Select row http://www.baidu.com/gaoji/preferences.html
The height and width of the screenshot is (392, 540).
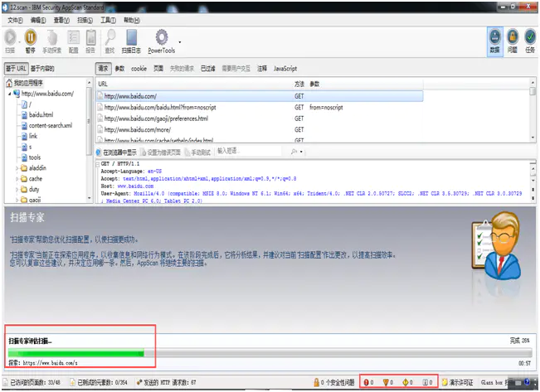(260, 119)
